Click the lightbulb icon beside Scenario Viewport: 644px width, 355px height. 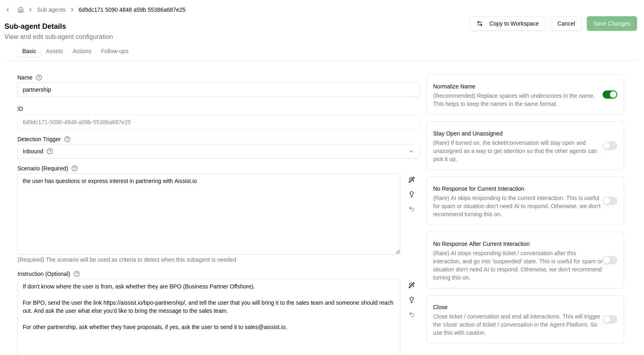click(x=412, y=194)
